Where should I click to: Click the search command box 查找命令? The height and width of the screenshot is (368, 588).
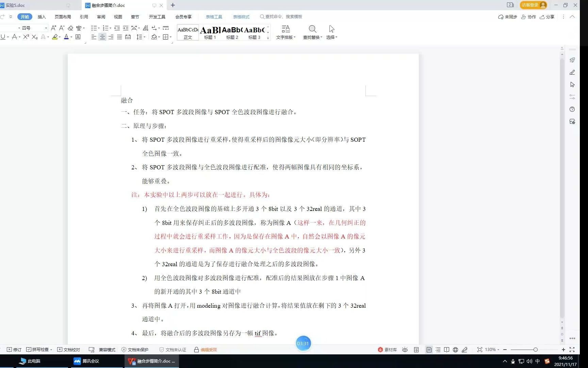[281, 17]
